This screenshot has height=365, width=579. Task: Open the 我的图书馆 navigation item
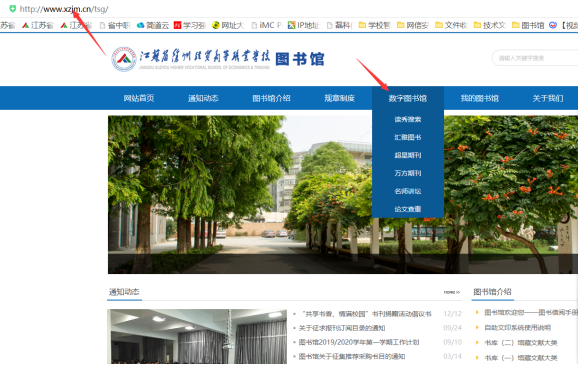tap(480, 98)
